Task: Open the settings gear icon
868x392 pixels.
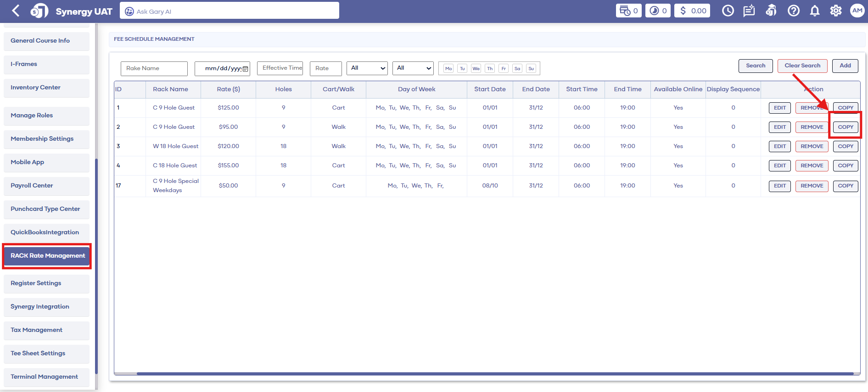Action: pos(836,11)
